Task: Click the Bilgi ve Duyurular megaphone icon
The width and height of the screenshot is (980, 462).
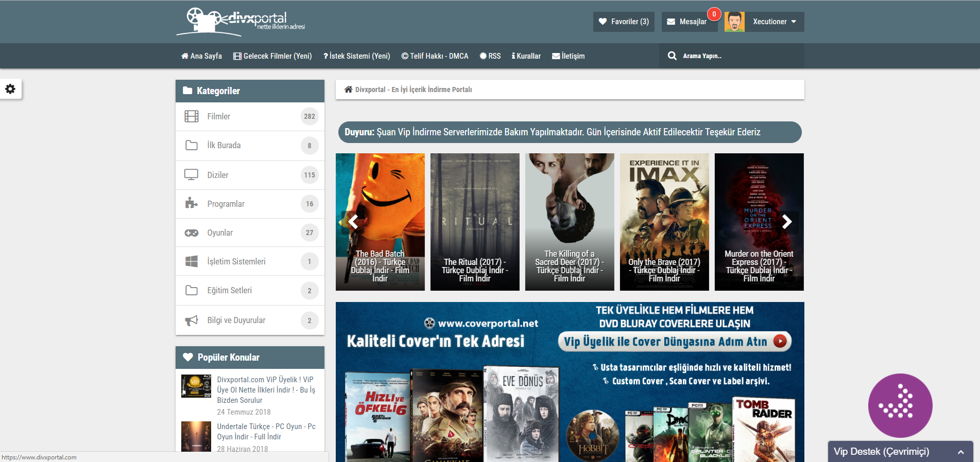Action: (x=192, y=321)
